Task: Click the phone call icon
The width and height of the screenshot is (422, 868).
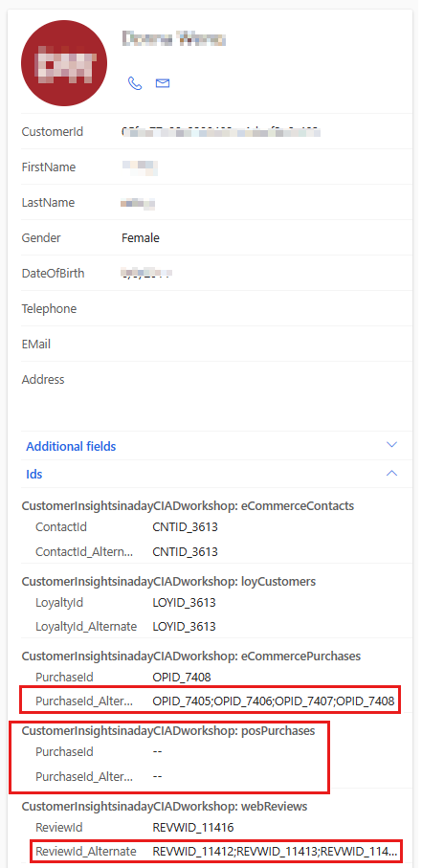Action: pyautogui.click(x=135, y=83)
